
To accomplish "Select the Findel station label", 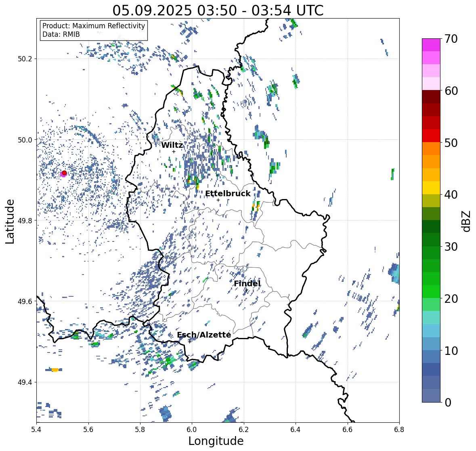I will (x=247, y=283).
